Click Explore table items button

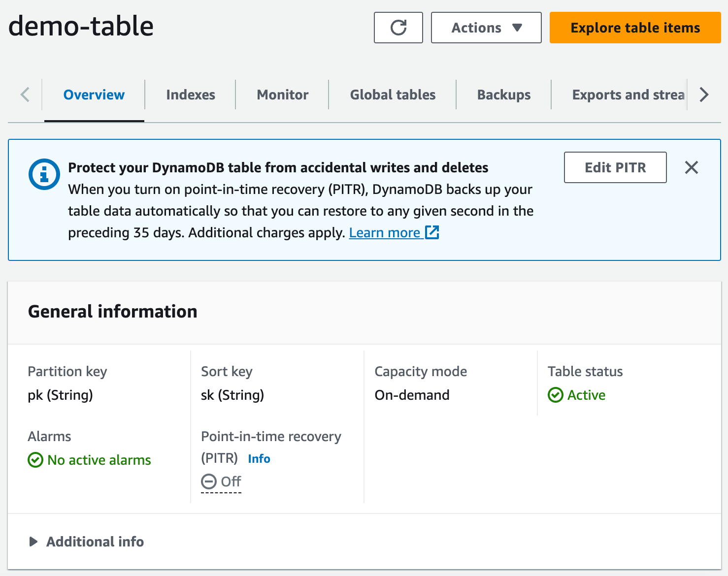635,28
